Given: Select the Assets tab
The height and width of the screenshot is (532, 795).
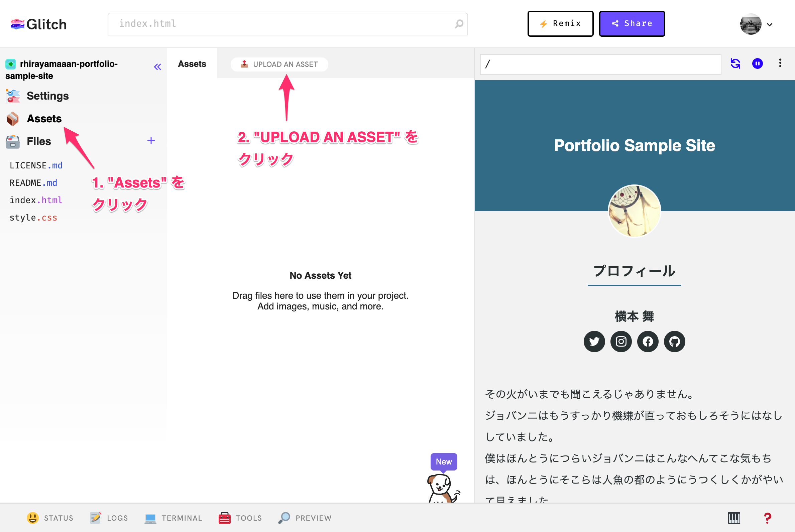Looking at the screenshot, I should tap(192, 64).
